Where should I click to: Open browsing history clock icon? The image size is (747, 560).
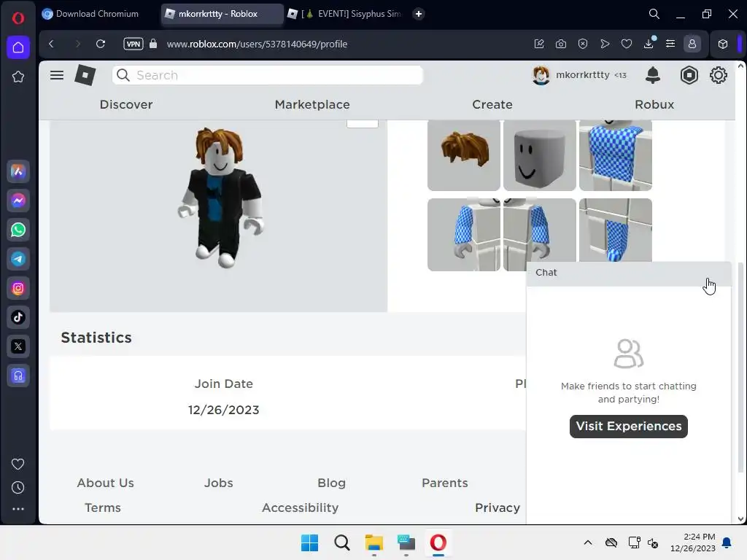tap(18, 487)
